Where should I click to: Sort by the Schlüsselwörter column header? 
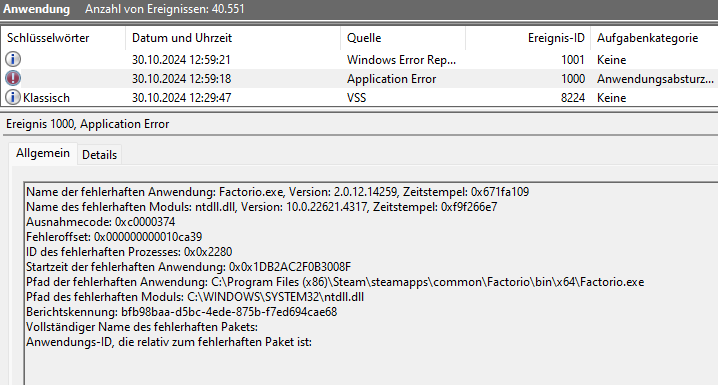point(63,38)
